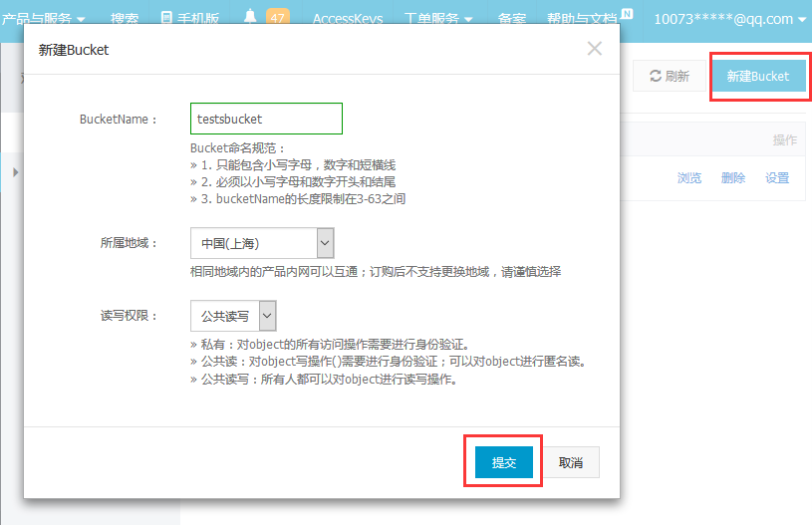Click the 新建Bucket button at top right
Viewport: 812px width, 525px height.
(x=758, y=76)
